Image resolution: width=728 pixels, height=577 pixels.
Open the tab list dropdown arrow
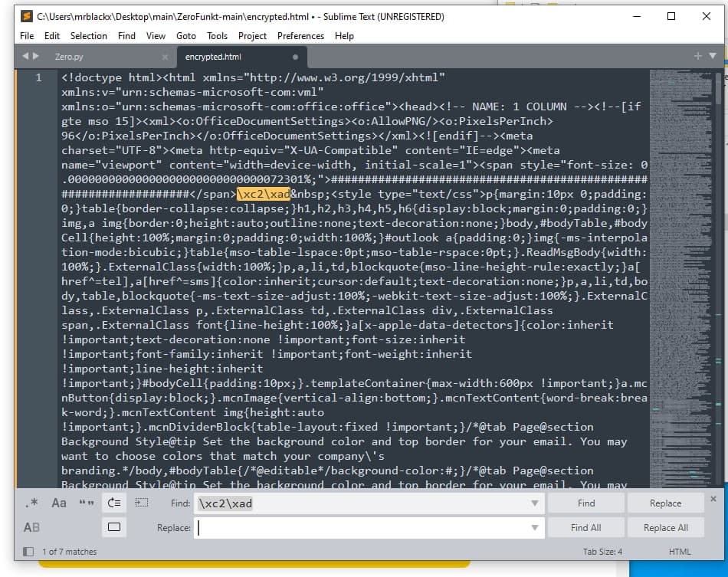tap(713, 56)
